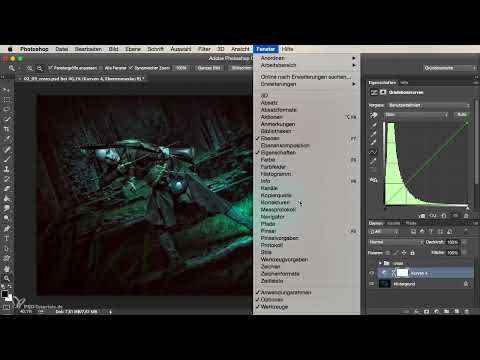Screen dimensions: 480x360
Task: Select the Type tool in the toolbox
Action: click(x=7, y=238)
